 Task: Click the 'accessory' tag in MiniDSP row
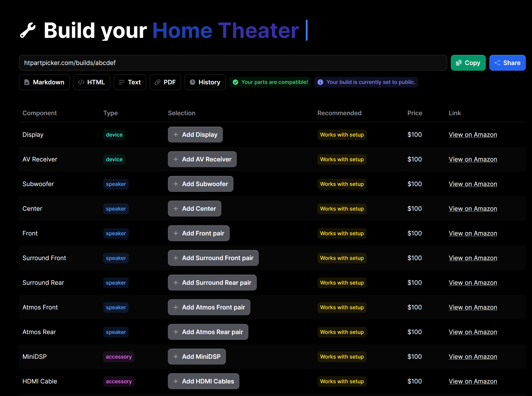coord(119,357)
